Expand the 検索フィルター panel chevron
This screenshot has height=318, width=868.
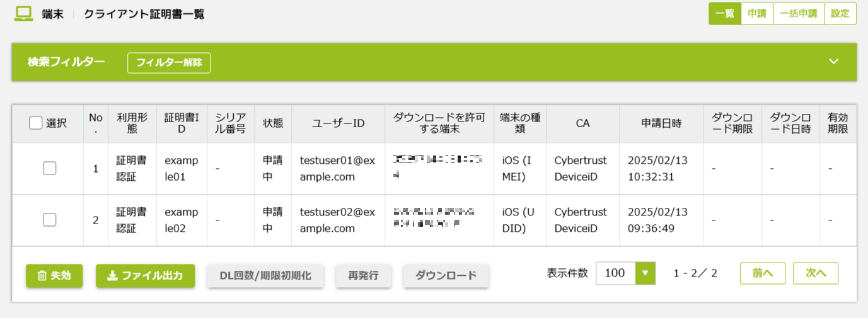pos(834,62)
